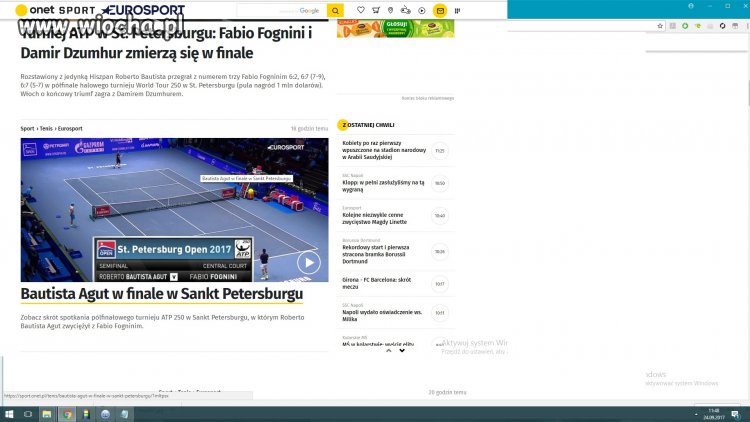Open the notification center icon in system tray
Viewport: 750px width, 422px height.
pos(735,414)
